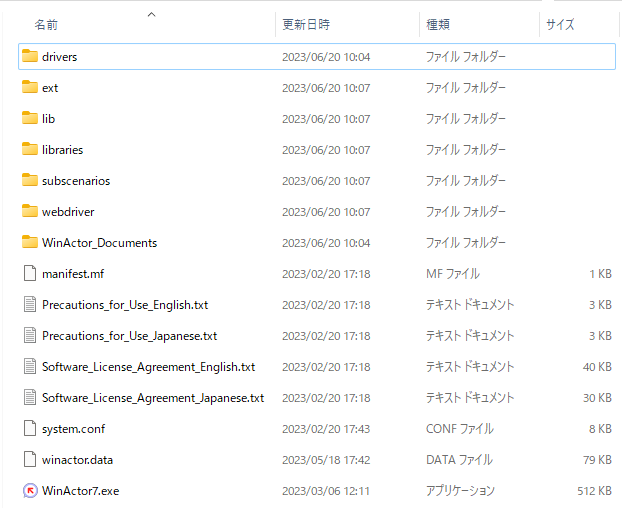
Task: Sort by サイズ column header
Action: [560, 24]
